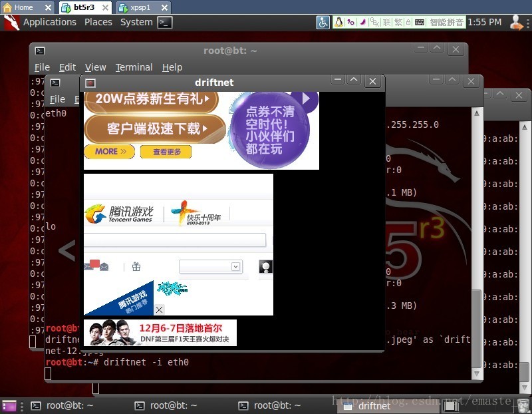Click the GBK charset icon

pos(374,23)
